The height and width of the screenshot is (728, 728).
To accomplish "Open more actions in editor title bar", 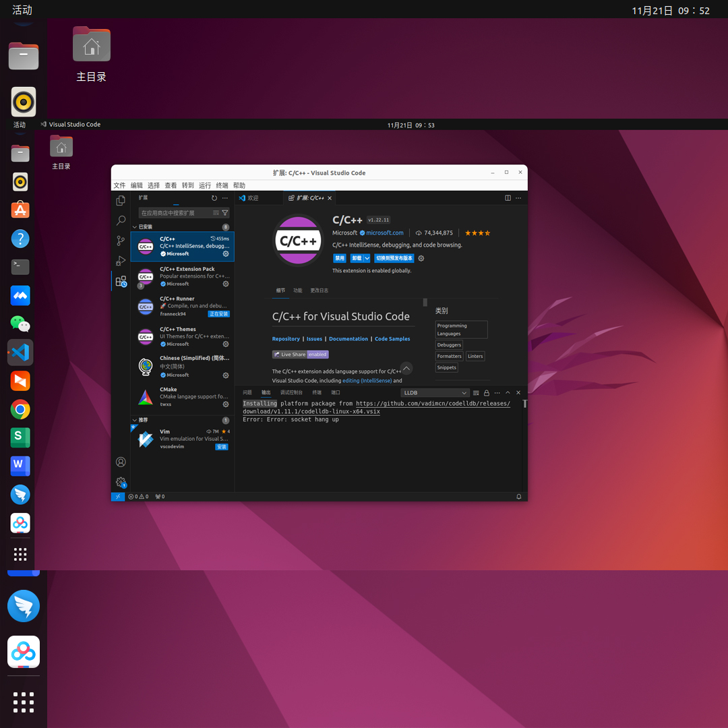I will point(518,198).
